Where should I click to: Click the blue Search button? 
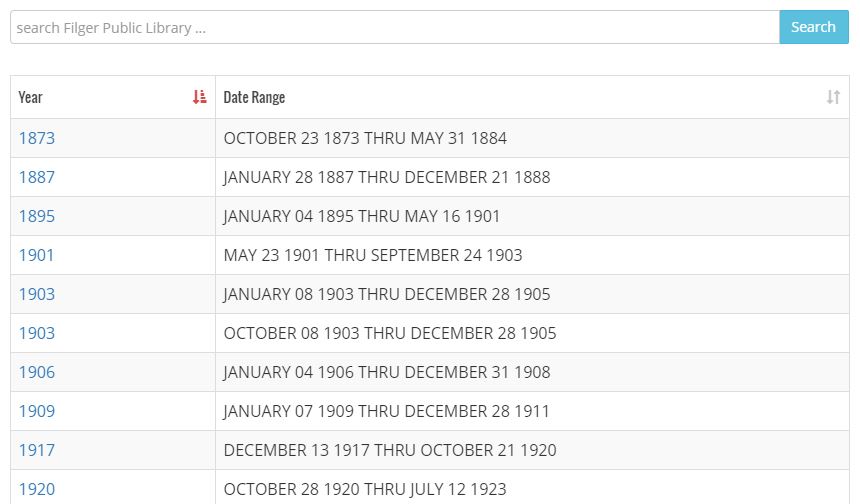[x=813, y=27]
